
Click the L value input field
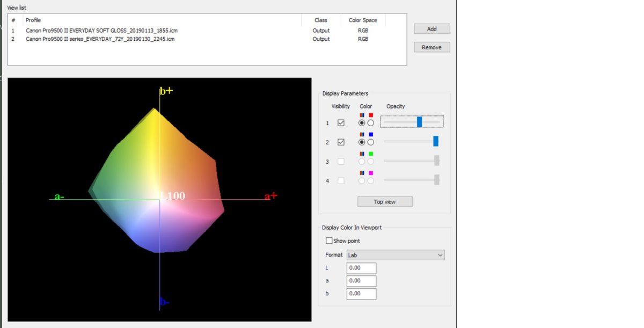click(361, 268)
